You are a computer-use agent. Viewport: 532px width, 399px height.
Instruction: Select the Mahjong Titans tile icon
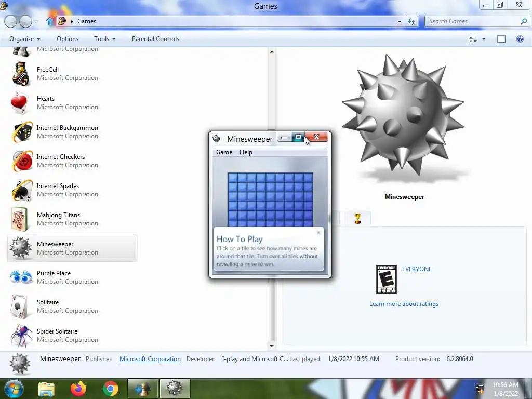pos(20,219)
